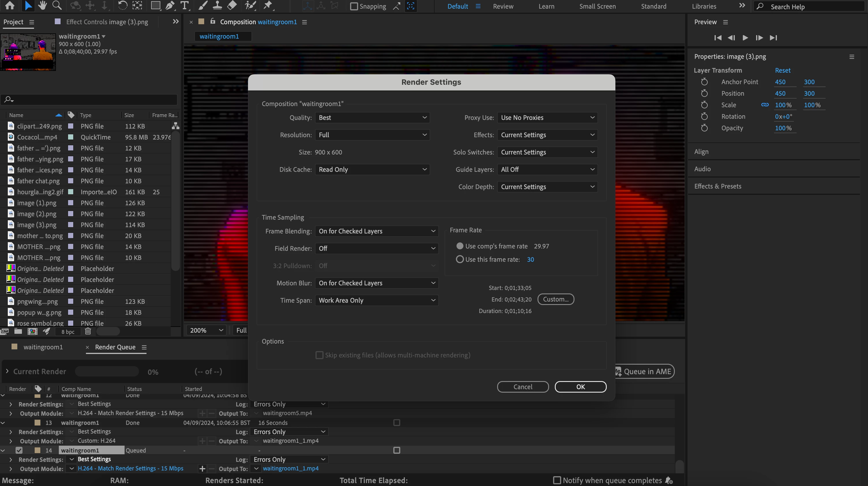Screen dimensions: 868x486
Task: Select 'Use this frame rate' radio button
Action: [460, 259]
